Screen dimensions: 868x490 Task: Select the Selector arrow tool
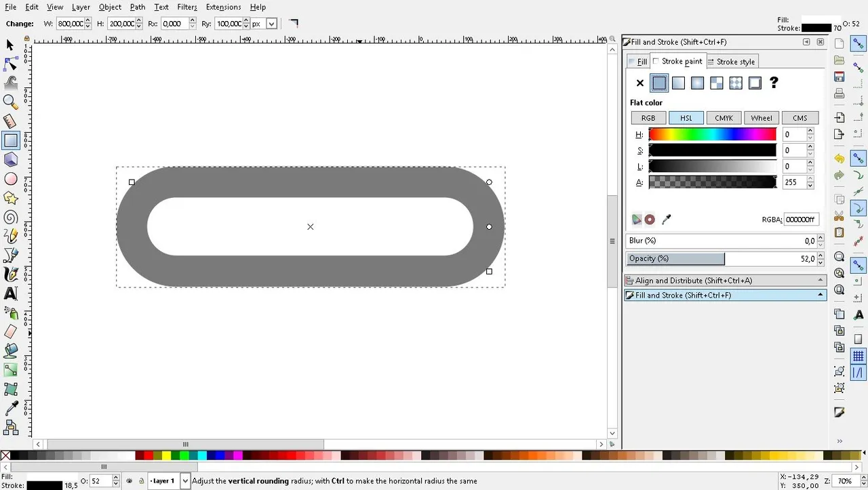[x=10, y=45]
